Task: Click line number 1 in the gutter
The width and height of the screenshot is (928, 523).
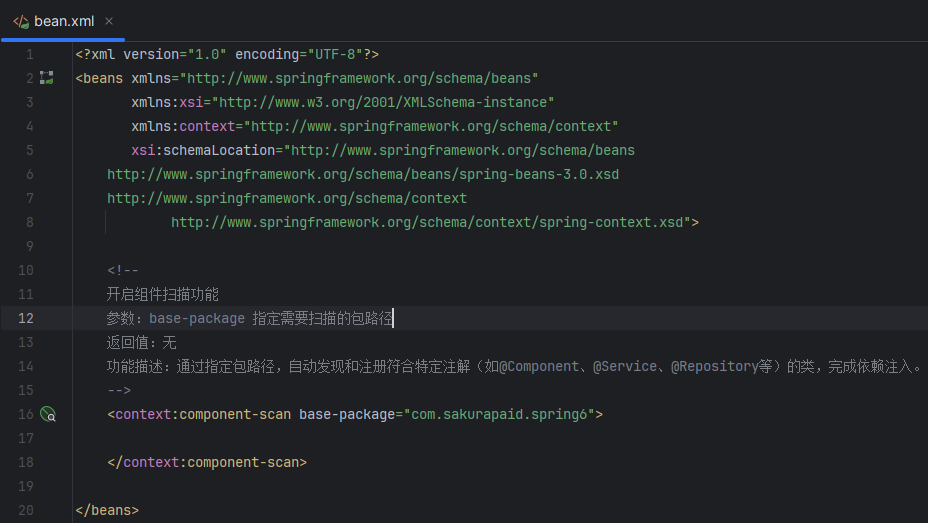Action: (x=30, y=54)
